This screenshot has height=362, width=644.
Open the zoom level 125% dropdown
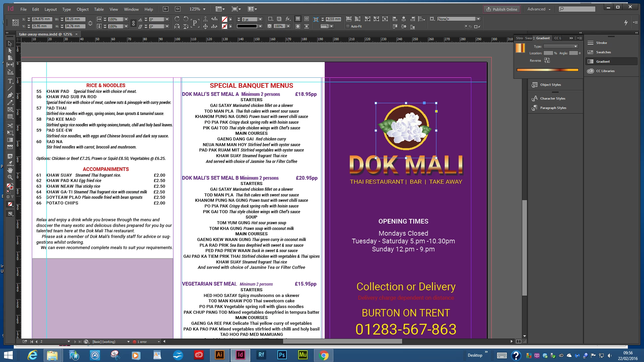coord(204,9)
